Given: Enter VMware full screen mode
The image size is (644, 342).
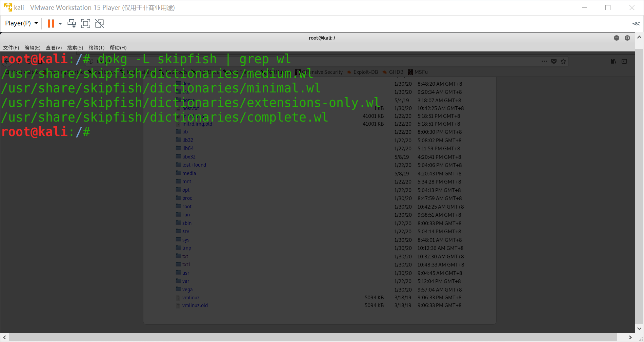Looking at the screenshot, I should (85, 23).
